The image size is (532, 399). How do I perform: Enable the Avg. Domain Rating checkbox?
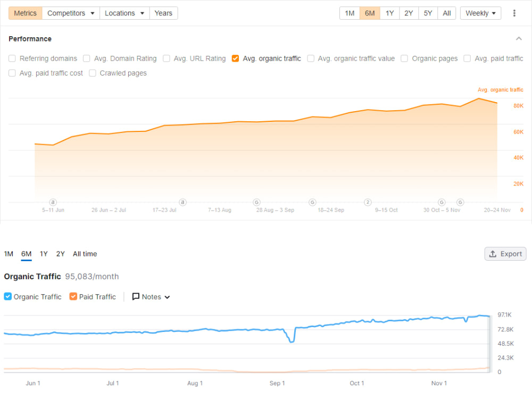87,59
